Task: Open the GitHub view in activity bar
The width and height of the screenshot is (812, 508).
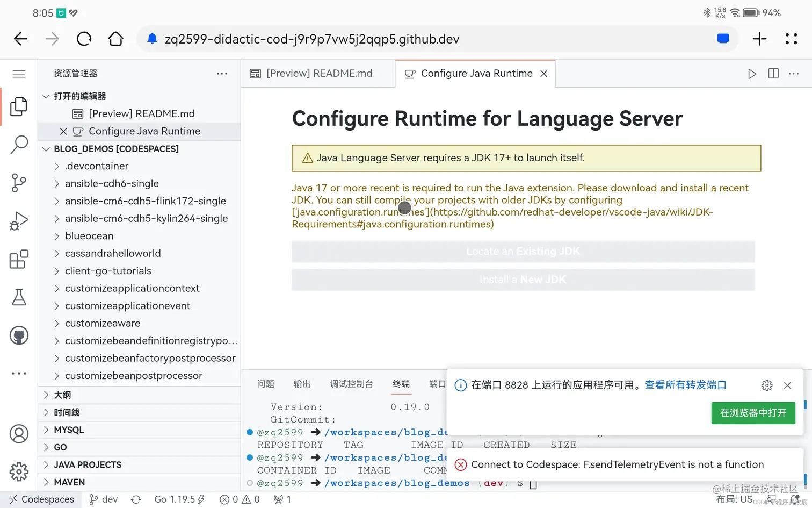Action: coord(19,336)
